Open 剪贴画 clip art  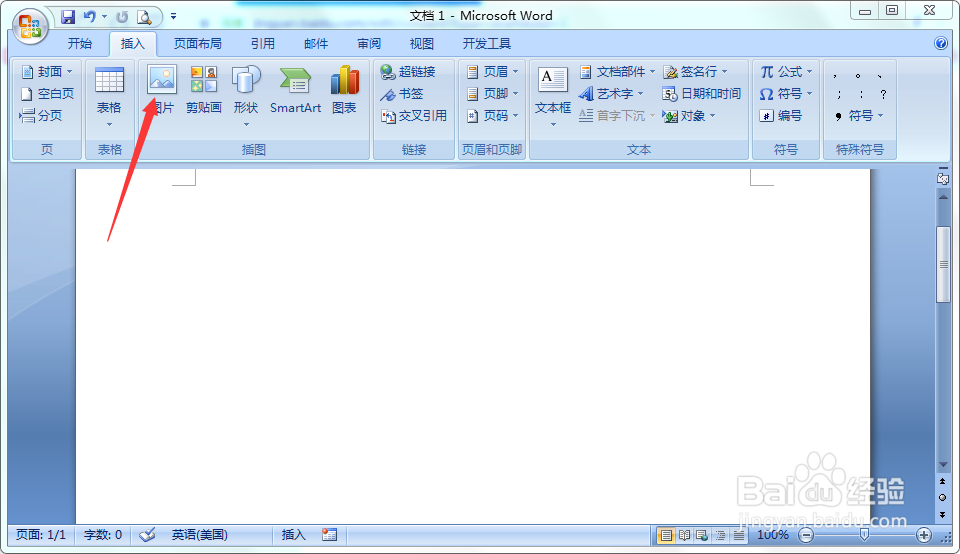[204, 89]
